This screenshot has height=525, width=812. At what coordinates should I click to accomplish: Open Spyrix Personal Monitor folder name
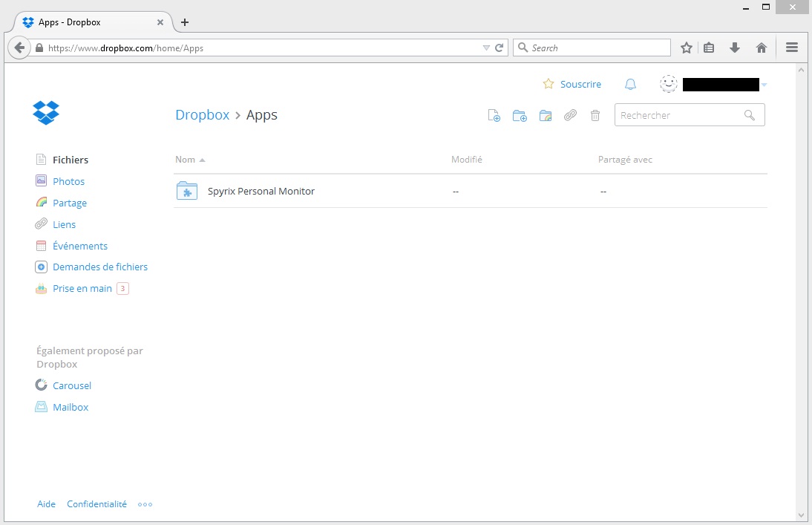click(x=261, y=192)
